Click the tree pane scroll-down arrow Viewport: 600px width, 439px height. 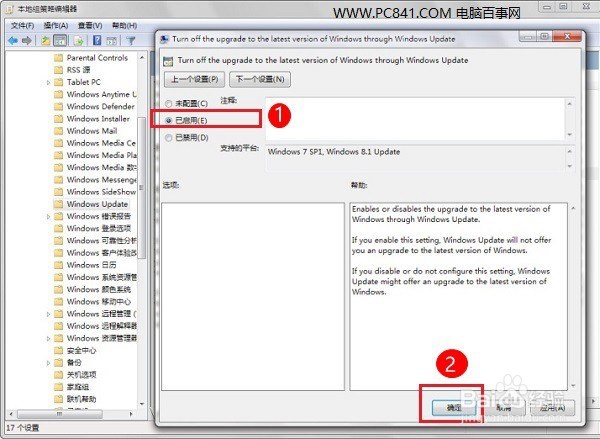[142, 404]
